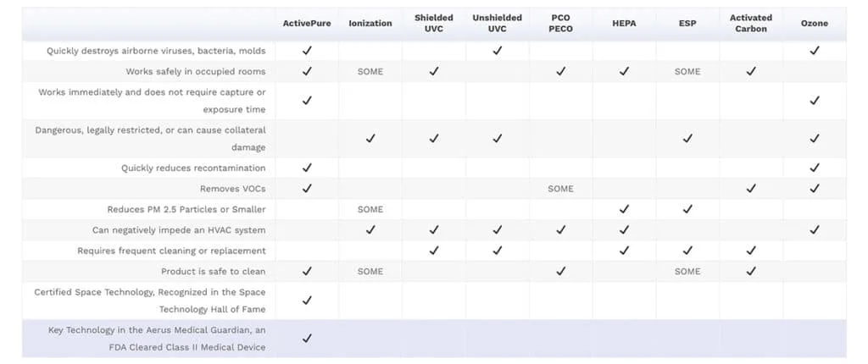This screenshot has width=868, height=364.
Task: Click SOME under PCO PECO for Removes VOCs
Action: [x=560, y=189]
